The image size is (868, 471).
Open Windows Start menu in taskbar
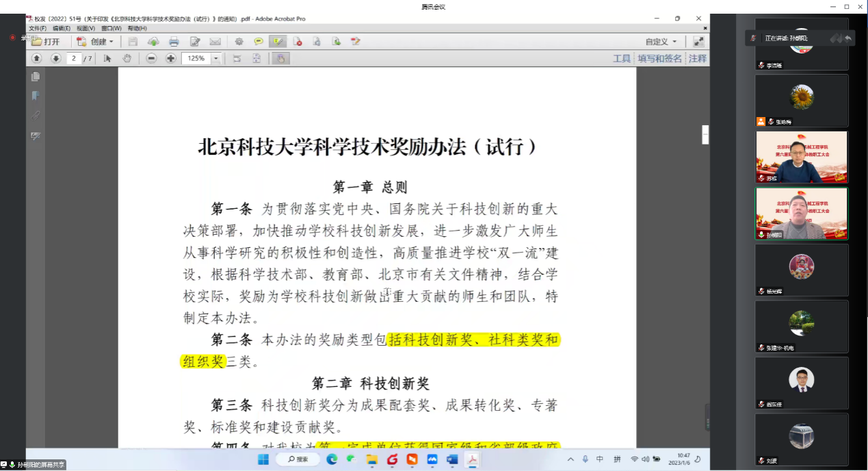coord(263,459)
